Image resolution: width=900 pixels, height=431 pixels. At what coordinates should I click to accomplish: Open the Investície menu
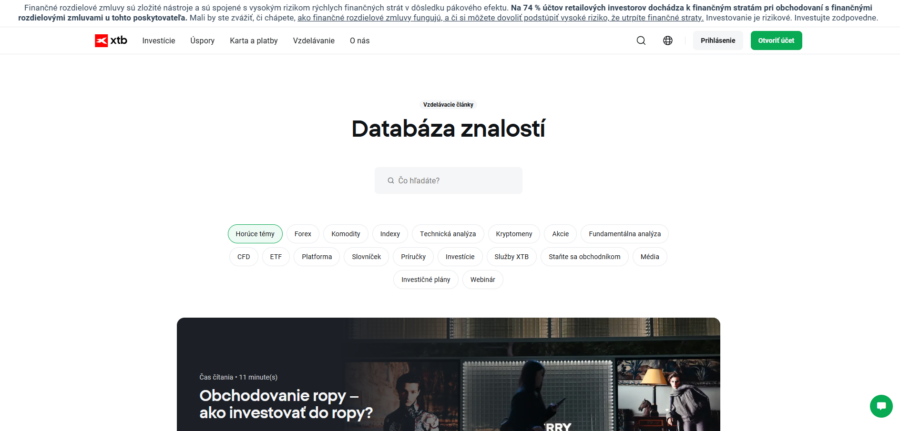pyautogui.click(x=158, y=41)
